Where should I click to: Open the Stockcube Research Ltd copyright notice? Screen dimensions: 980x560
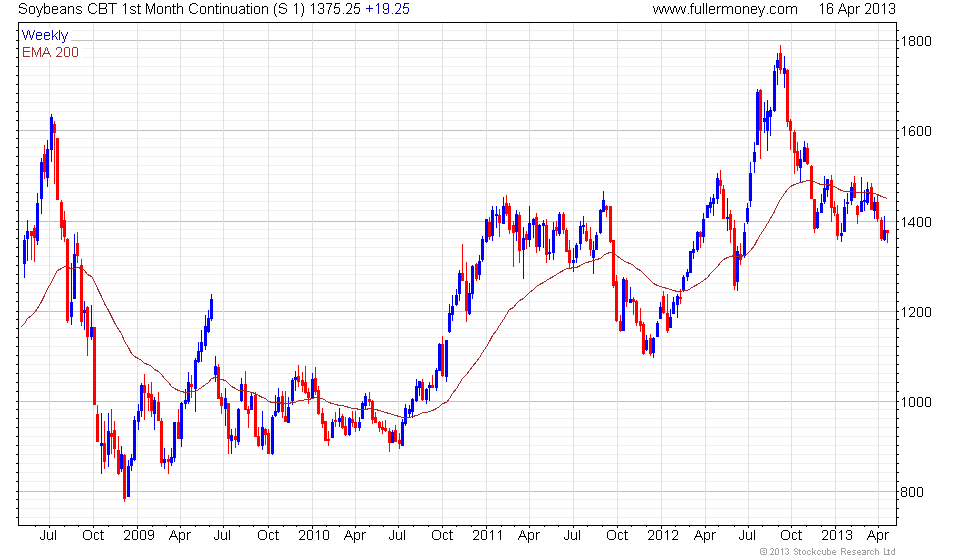click(827, 552)
